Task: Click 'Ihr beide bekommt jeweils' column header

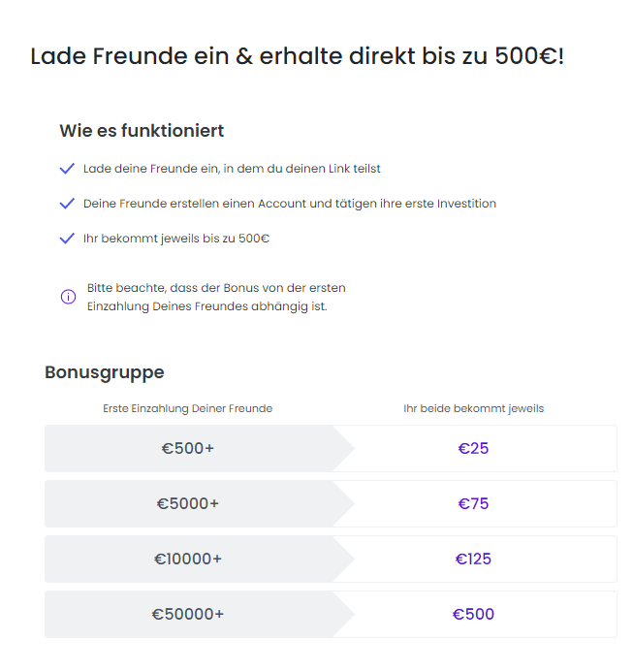Action: [x=474, y=408]
